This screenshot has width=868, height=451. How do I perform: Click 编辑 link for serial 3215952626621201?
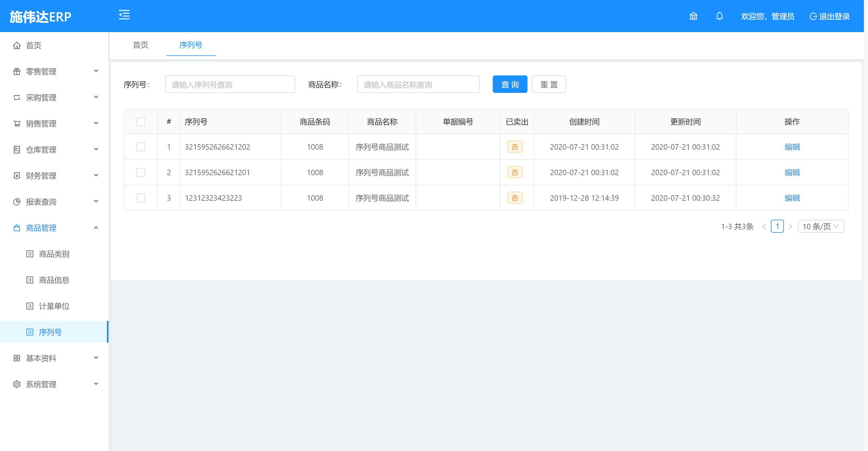[791, 173]
